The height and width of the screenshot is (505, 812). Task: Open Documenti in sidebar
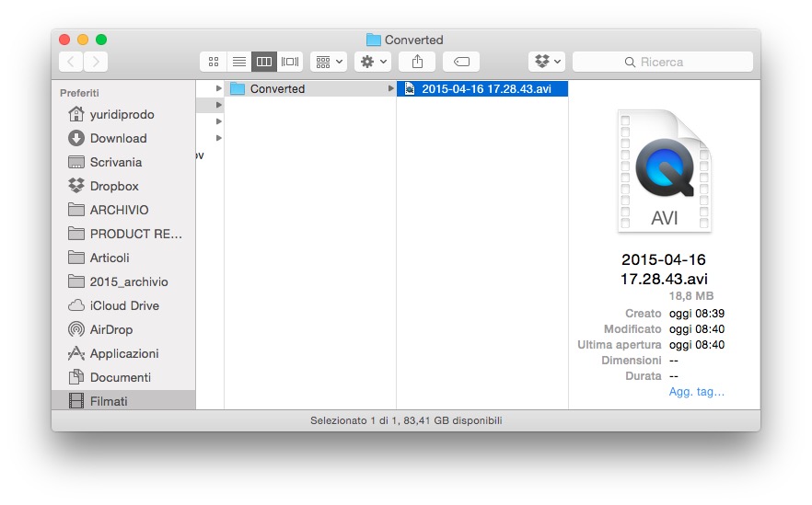point(123,377)
